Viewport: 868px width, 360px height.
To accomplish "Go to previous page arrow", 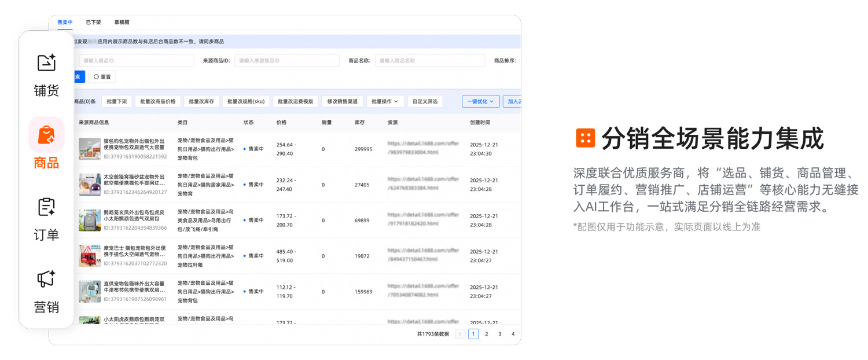I will pyautogui.click(x=460, y=334).
